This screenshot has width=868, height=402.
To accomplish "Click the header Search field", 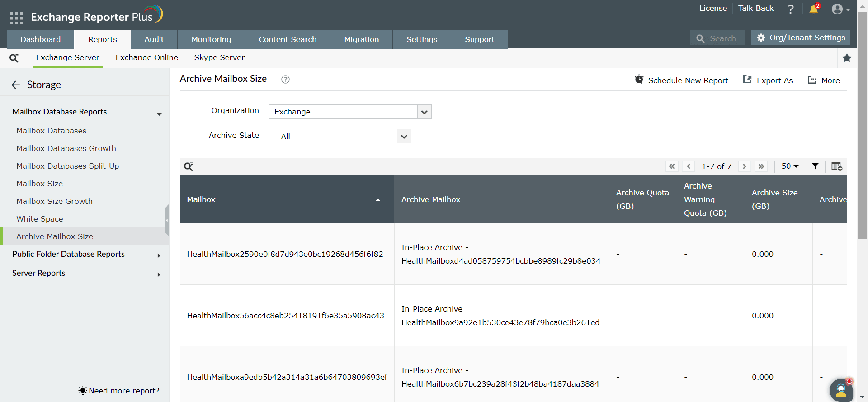I will [x=717, y=38].
